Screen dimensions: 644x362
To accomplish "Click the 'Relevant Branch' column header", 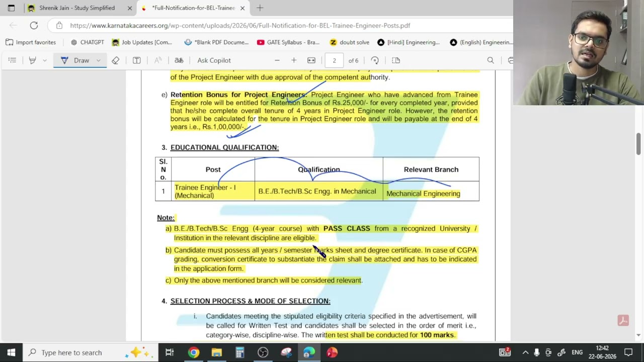I will (x=431, y=169).
